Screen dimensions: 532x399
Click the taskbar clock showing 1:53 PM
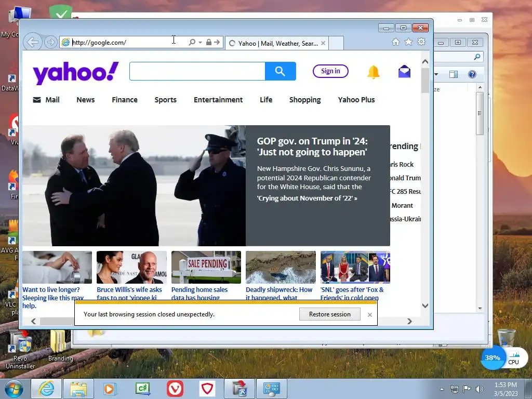click(x=506, y=389)
